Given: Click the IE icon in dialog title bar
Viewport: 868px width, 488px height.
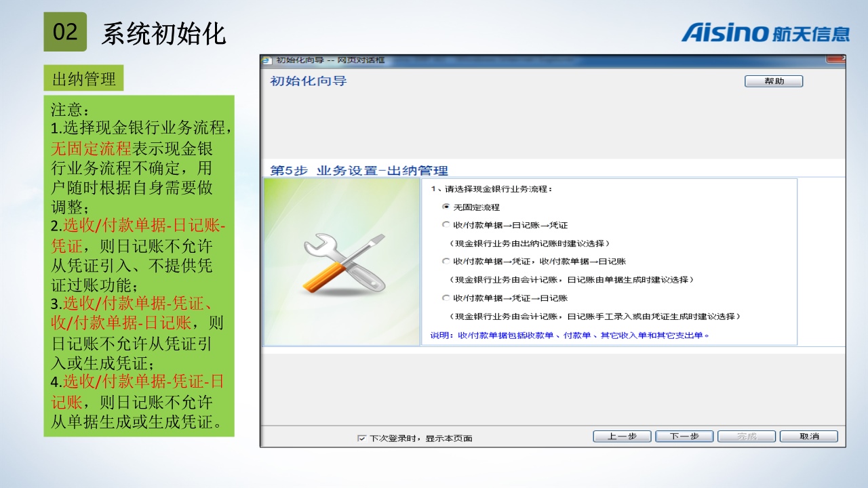Looking at the screenshot, I should point(267,60).
